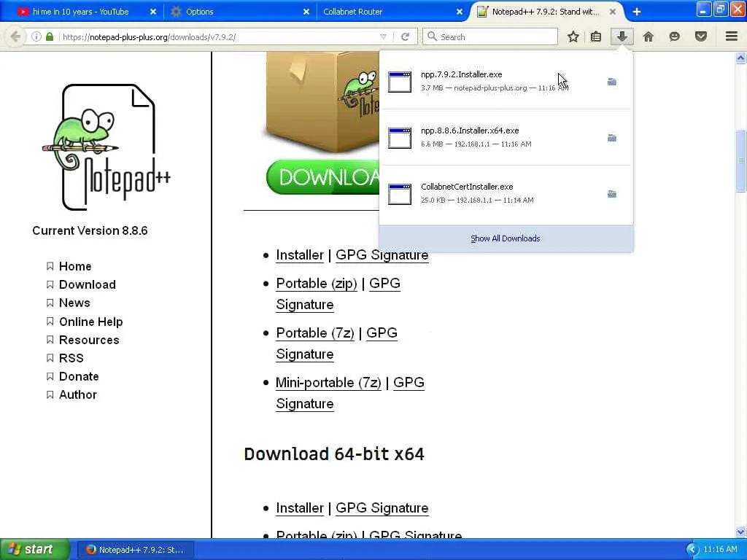747x560 pixels.
Task: Close the Notepad++ 7.9.2 tab
Action: point(613,12)
